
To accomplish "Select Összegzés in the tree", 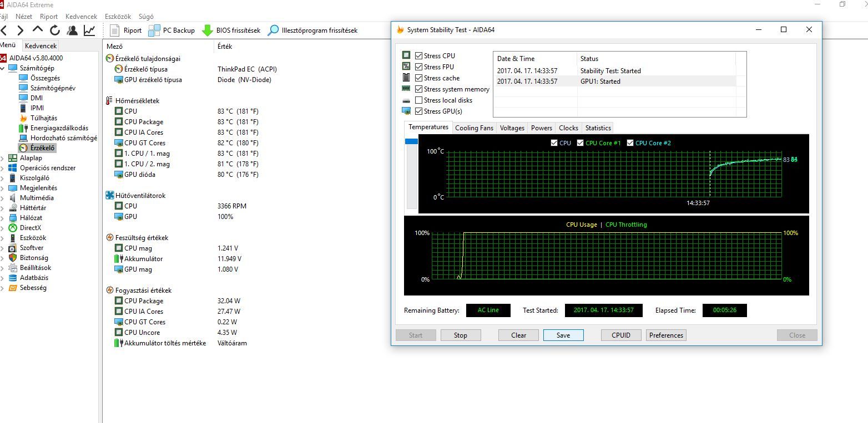I will coord(45,78).
